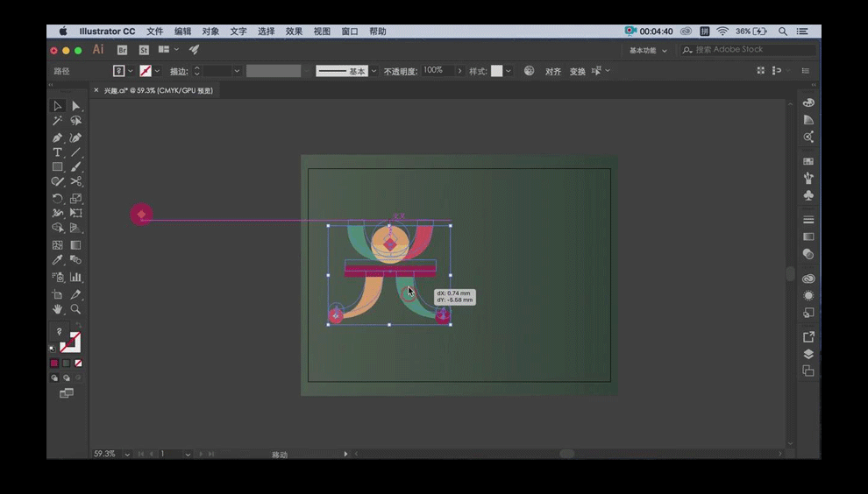Set fill to None in toolbox

tap(79, 363)
